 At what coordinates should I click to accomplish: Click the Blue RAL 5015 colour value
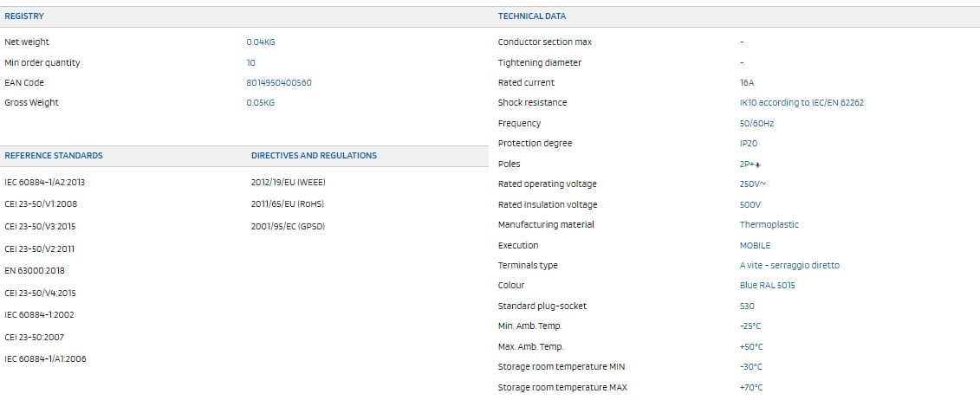point(767,286)
